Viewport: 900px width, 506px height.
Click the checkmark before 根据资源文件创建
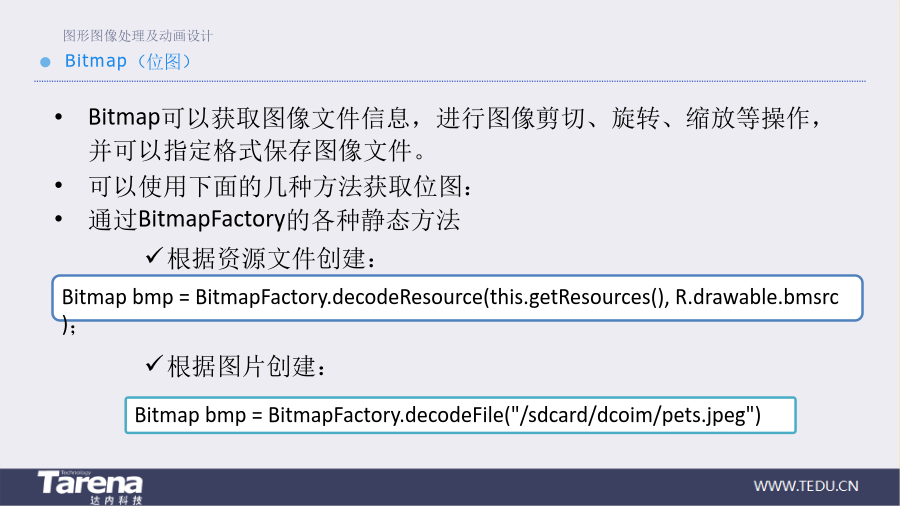point(154,255)
